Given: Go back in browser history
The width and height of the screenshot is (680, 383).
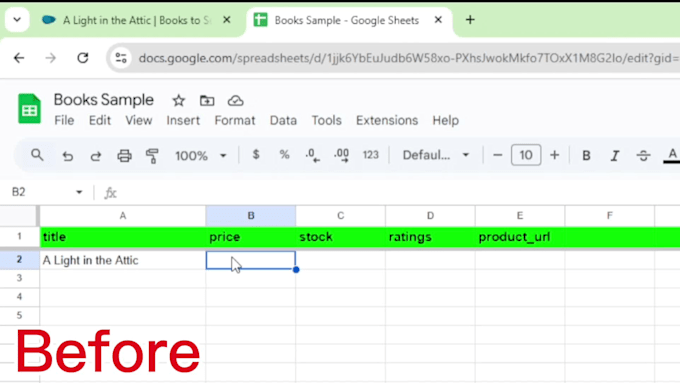Looking at the screenshot, I should [19, 58].
